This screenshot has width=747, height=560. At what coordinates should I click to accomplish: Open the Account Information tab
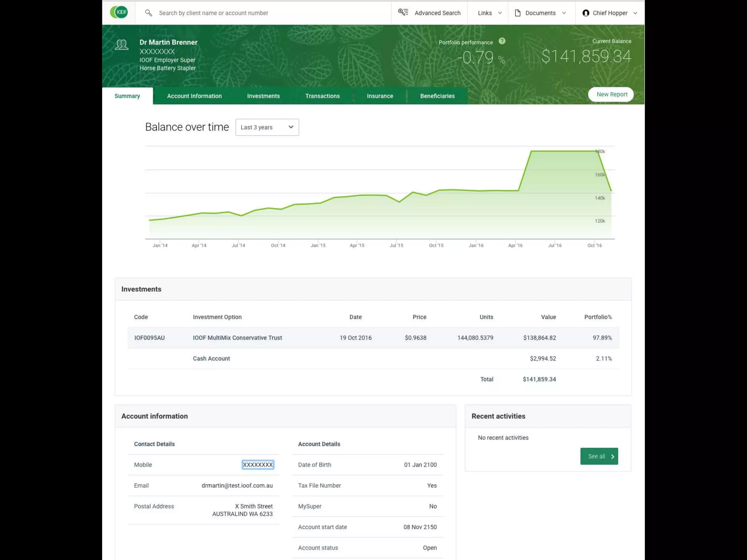[194, 96]
